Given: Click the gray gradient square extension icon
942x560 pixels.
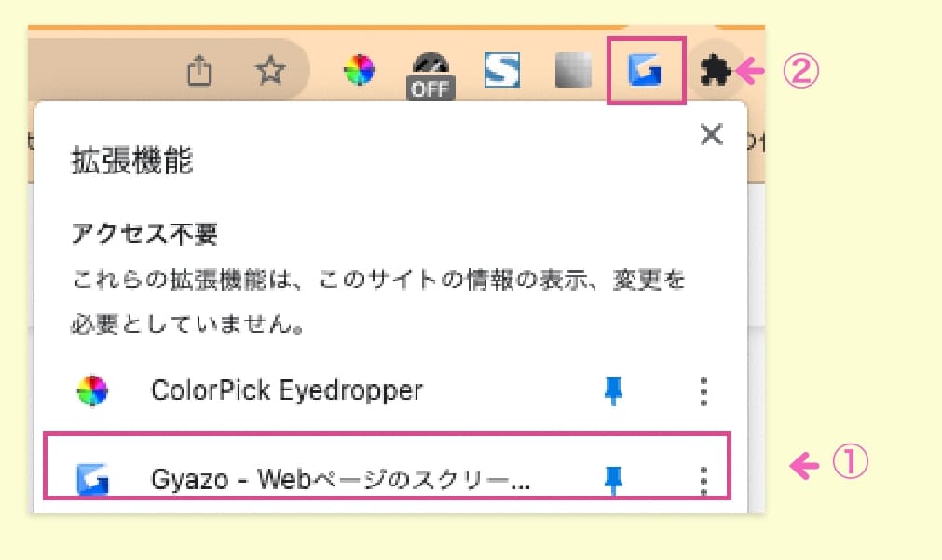Looking at the screenshot, I should pyautogui.click(x=573, y=70).
